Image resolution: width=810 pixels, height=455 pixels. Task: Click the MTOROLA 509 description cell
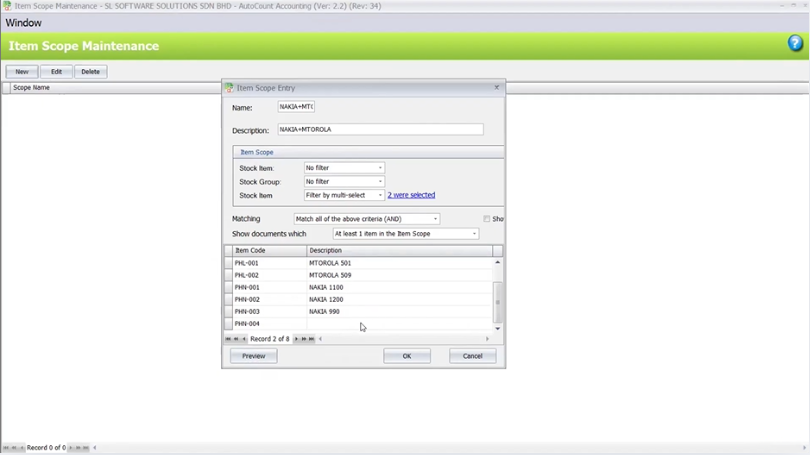tap(399, 275)
